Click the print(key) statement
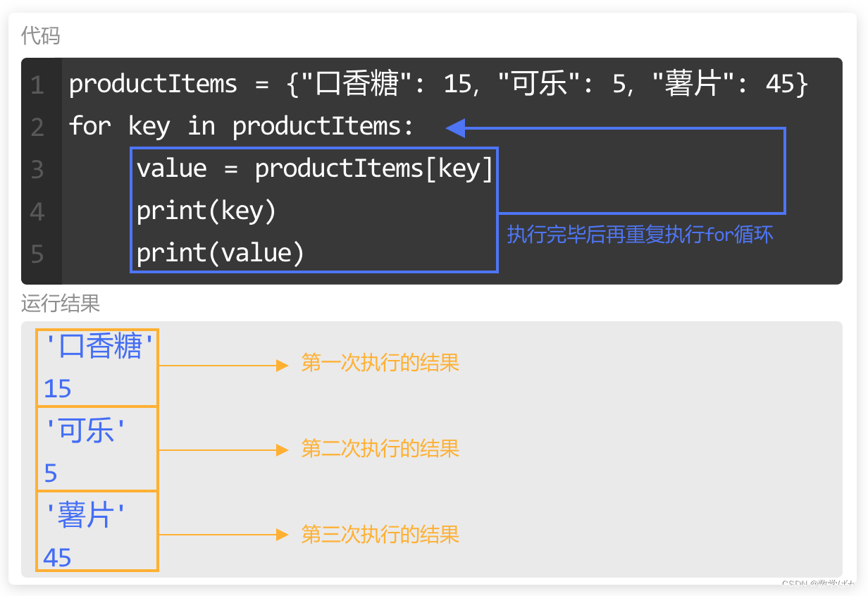This screenshot has width=868, height=596. 206,211
